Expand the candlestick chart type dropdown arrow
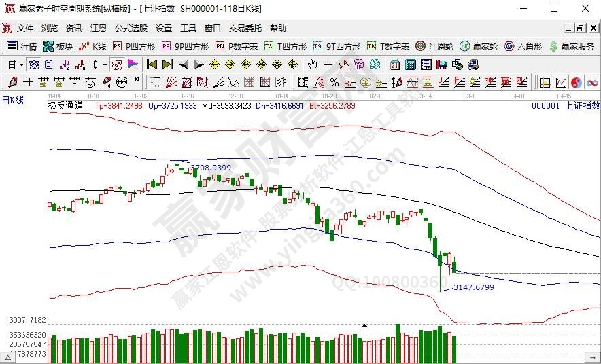 tap(105, 65)
